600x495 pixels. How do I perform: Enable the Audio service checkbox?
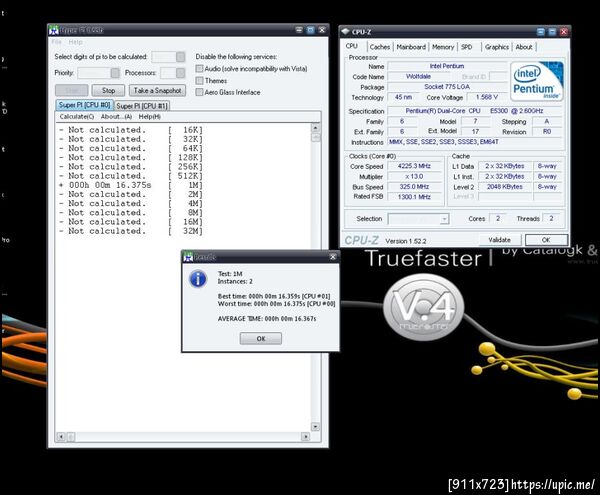click(199, 68)
